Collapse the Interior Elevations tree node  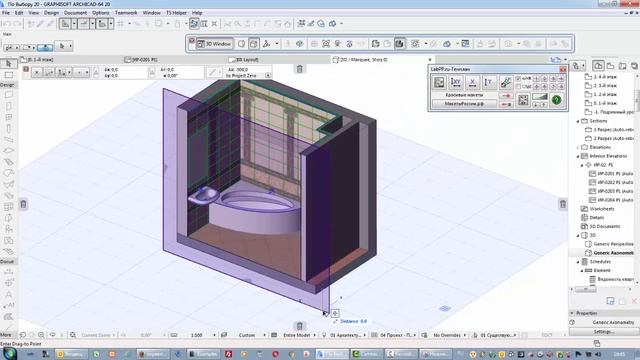pyautogui.click(x=578, y=156)
